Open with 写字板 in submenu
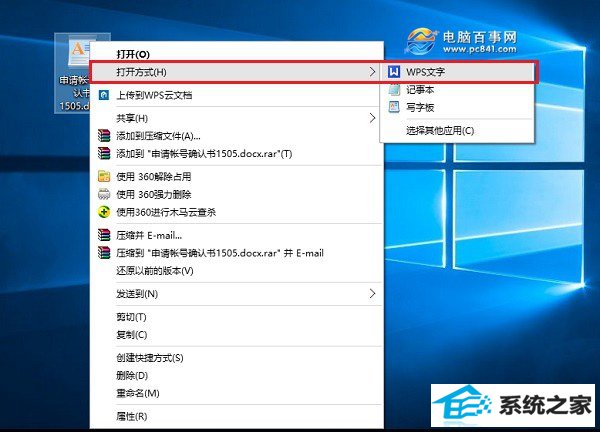Screen dimensions: 600x432 (457, 108)
